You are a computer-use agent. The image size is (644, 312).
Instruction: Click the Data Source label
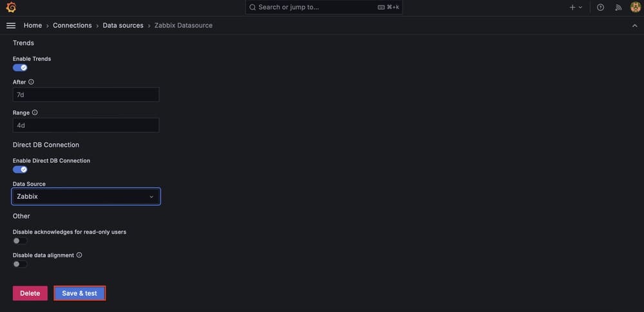29,184
